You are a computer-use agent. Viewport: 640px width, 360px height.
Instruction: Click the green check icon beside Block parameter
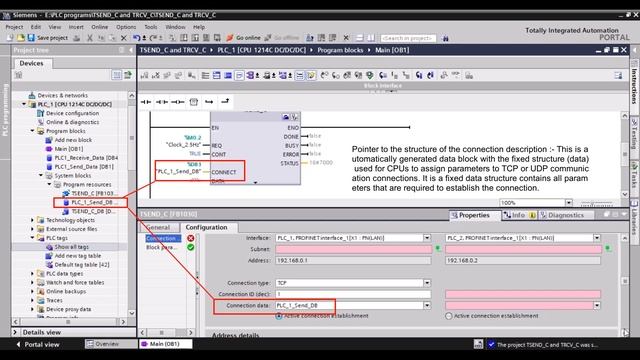click(191, 247)
